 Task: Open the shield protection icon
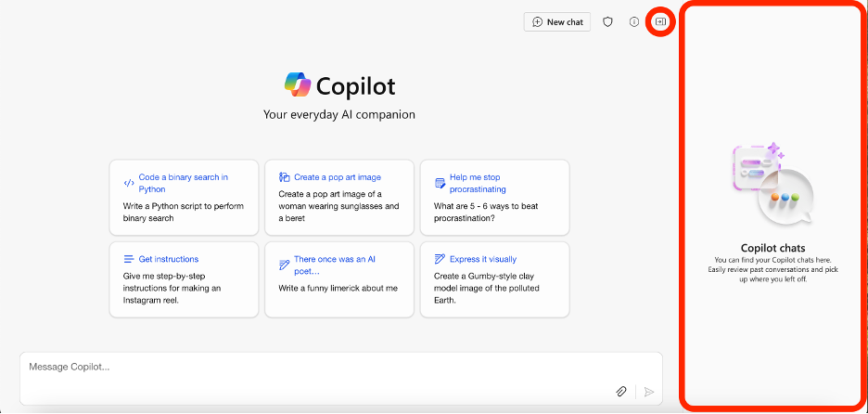607,22
